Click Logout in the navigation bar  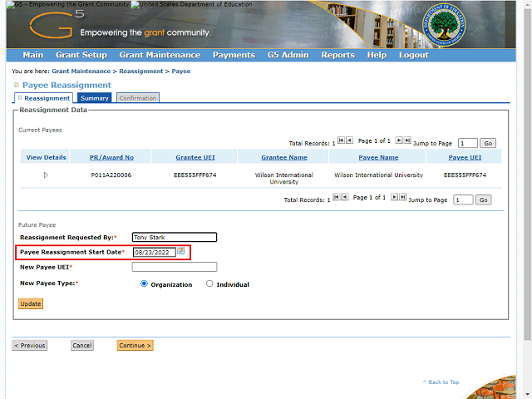click(x=414, y=55)
